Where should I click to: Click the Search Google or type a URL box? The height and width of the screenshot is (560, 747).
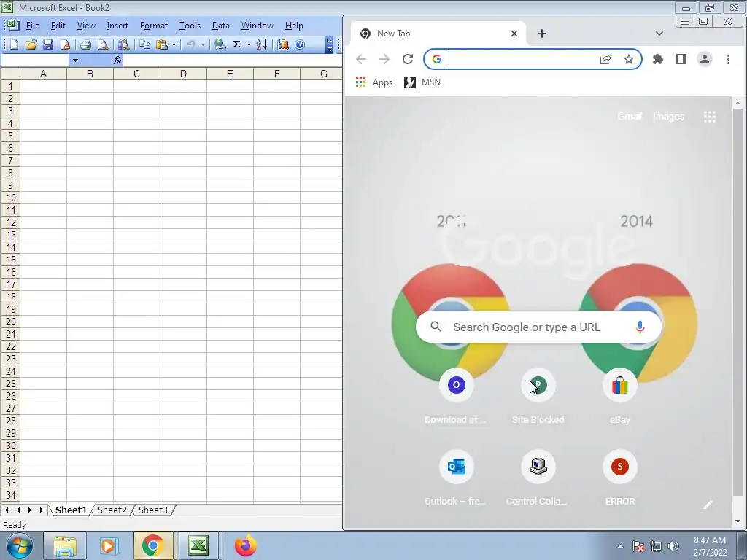pyautogui.click(x=539, y=327)
